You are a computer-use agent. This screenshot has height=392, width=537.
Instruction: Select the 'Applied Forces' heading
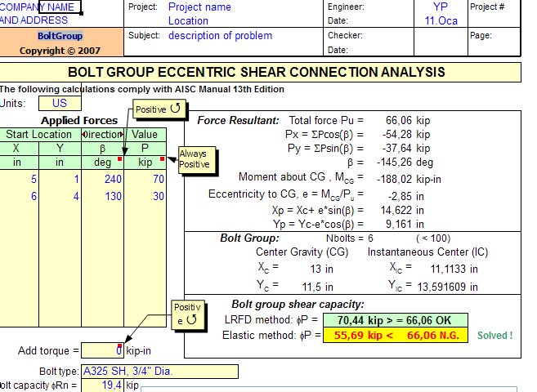click(x=79, y=120)
